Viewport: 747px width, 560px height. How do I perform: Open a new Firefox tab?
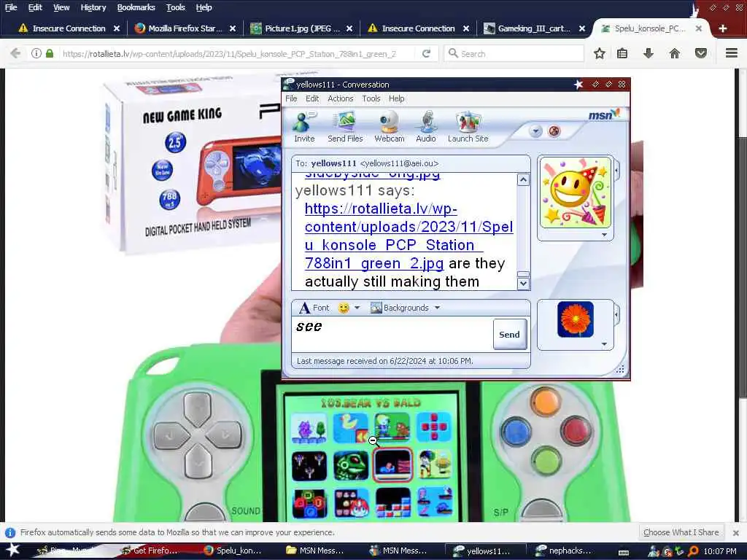point(723,28)
